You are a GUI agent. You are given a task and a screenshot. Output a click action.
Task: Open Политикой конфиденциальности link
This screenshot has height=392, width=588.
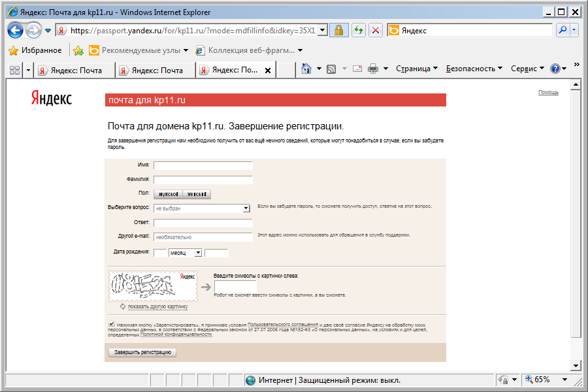point(176,335)
